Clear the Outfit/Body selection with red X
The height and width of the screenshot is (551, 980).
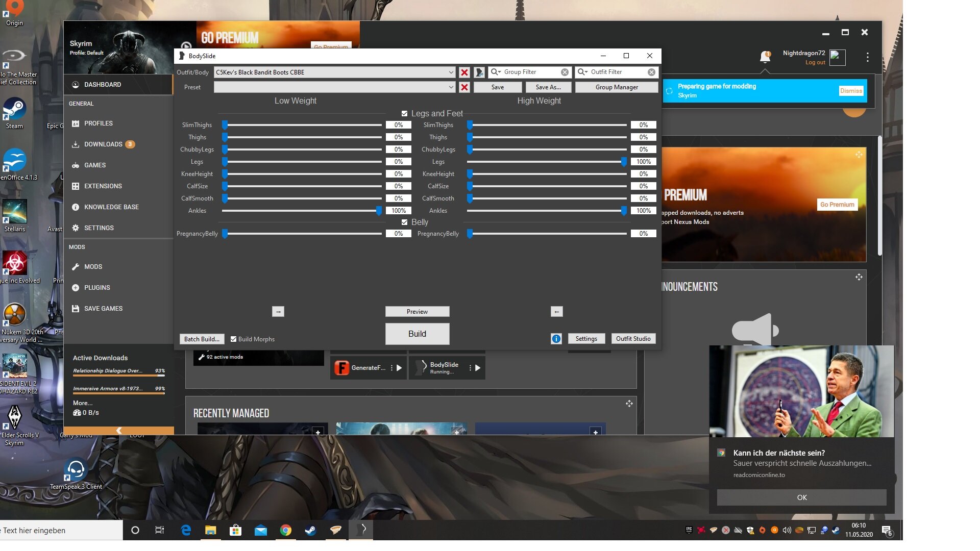(464, 72)
